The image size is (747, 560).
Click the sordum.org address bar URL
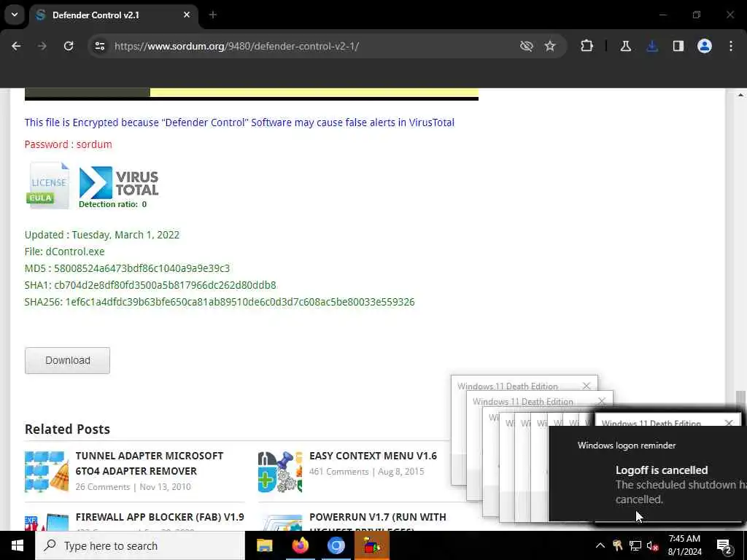[x=236, y=46]
